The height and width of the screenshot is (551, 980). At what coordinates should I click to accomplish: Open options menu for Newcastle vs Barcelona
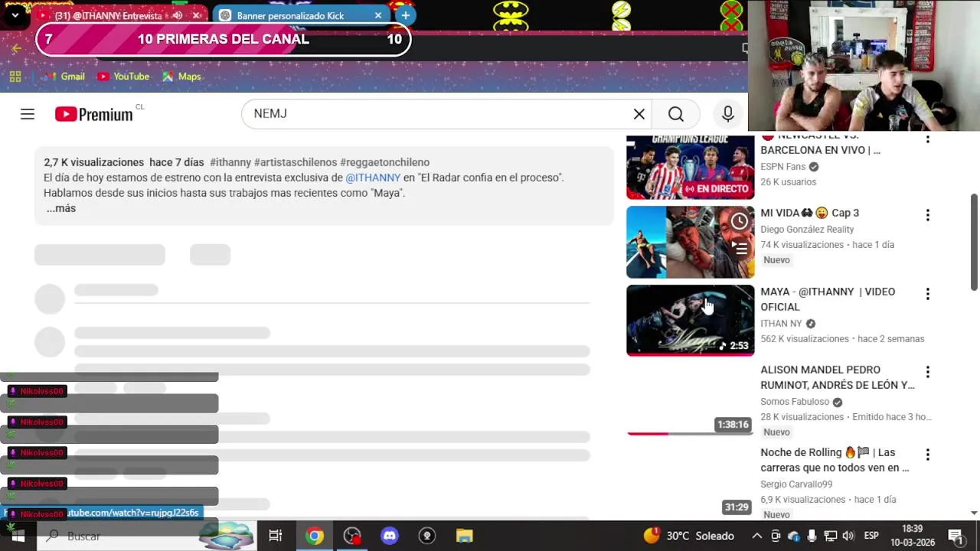click(x=927, y=139)
